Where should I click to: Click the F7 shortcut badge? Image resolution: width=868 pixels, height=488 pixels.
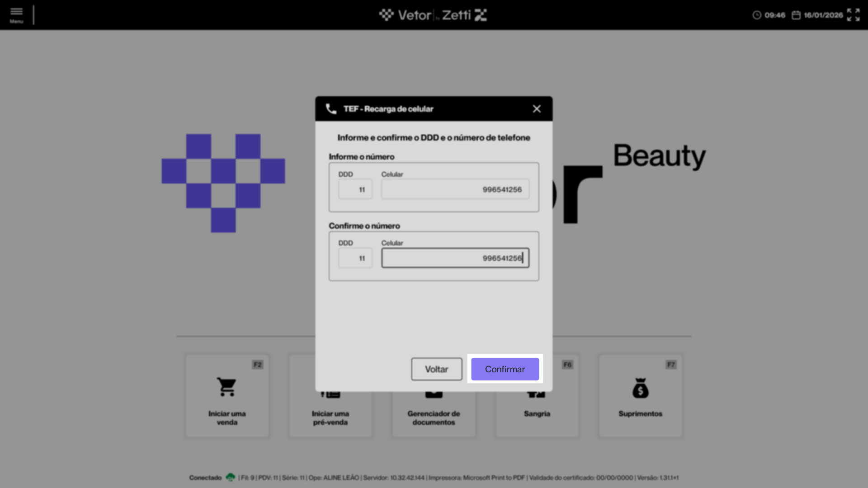(671, 365)
